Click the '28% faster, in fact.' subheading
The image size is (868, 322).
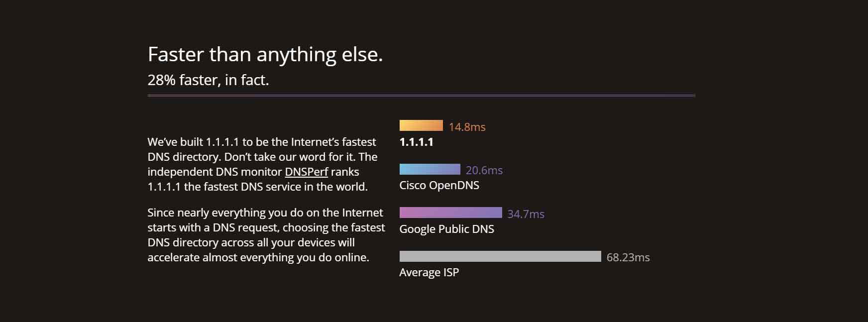point(208,80)
